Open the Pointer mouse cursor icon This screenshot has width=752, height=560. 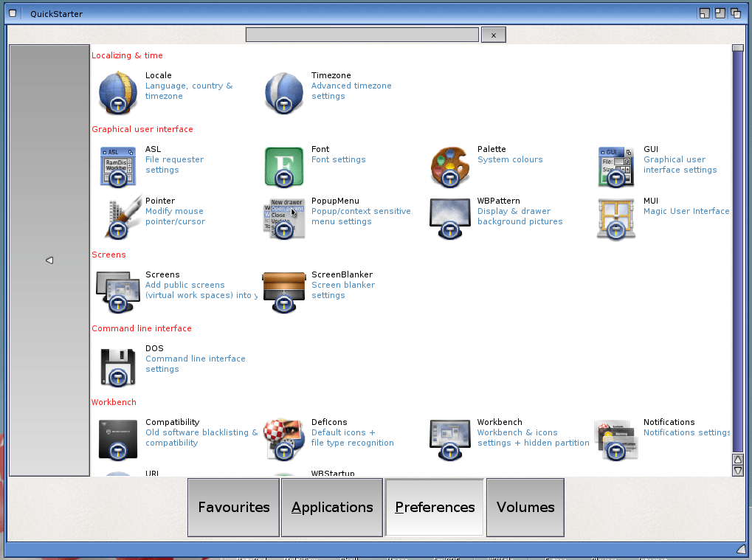(x=118, y=218)
